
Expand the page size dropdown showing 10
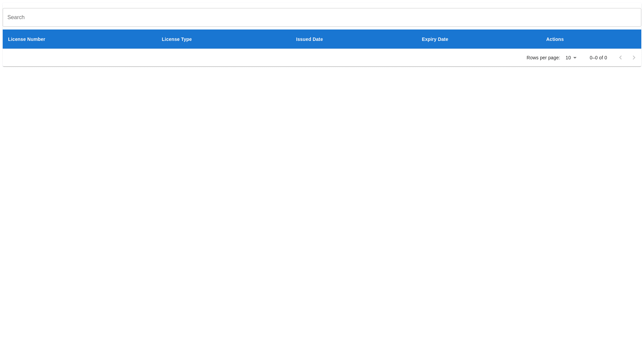pos(570,58)
